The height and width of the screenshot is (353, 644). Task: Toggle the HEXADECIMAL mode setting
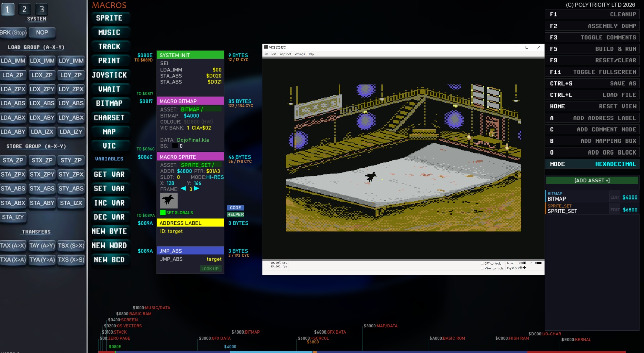pyautogui.click(x=593, y=164)
